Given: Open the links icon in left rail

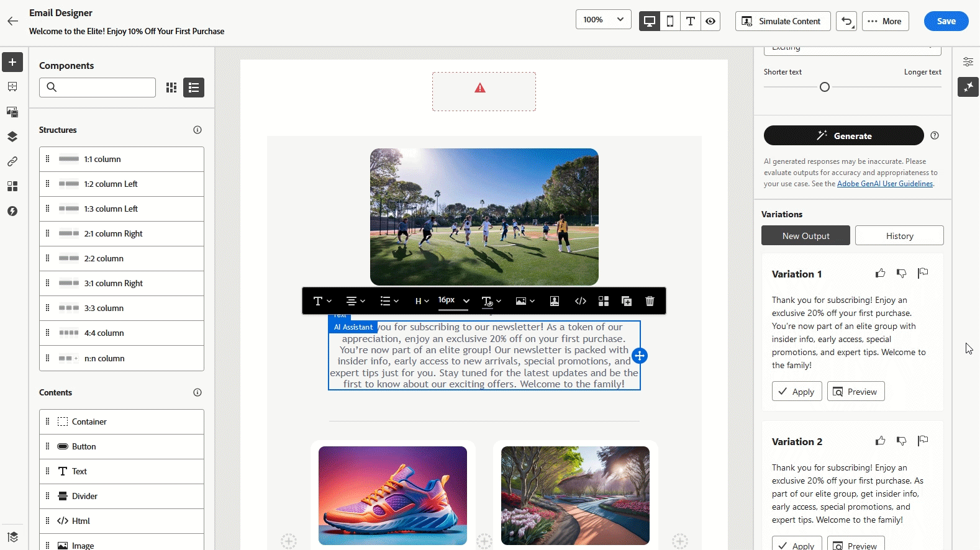Looking at the screenshot, I should tap(12, 161).
